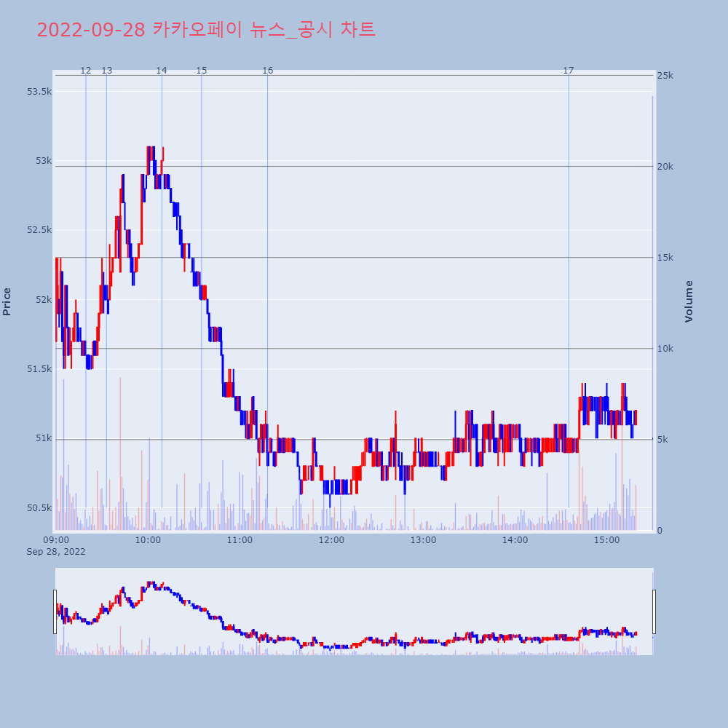Click the 10k volume tick

pos(665,349)
